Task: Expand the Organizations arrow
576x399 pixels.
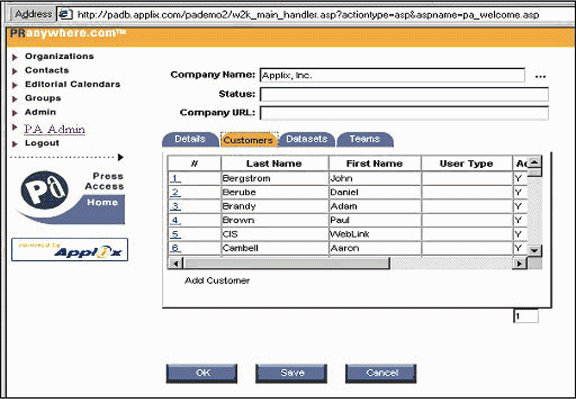Action: click(15, 57)
